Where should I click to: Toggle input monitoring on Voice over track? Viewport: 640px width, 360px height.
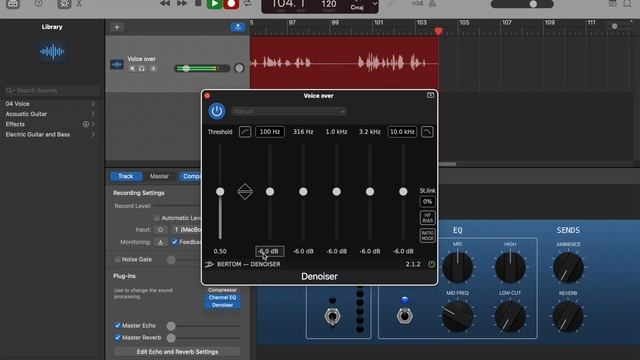pos(153,69)
